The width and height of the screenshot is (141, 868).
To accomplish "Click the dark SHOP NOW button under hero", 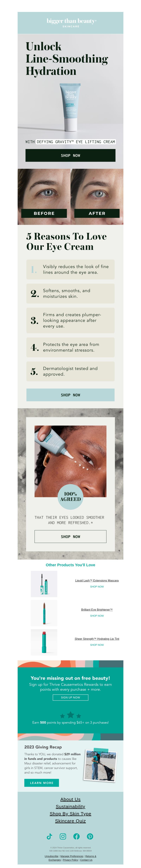I will coord(70,155).
